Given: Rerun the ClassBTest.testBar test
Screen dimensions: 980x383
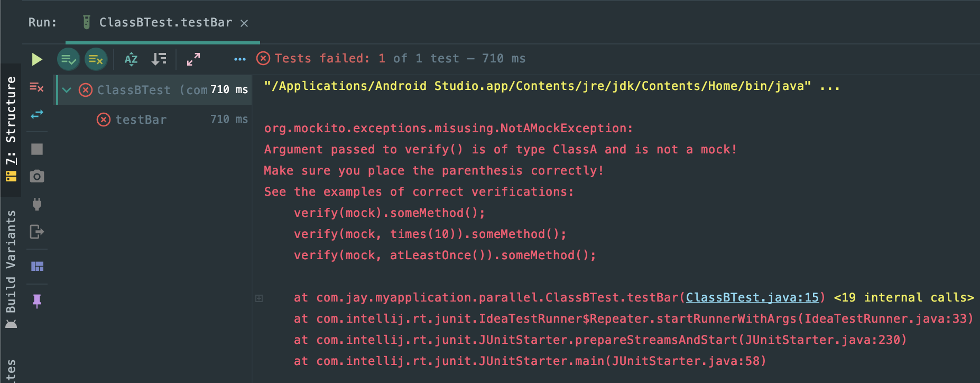Looking at the screenshot, I should 36,59.
